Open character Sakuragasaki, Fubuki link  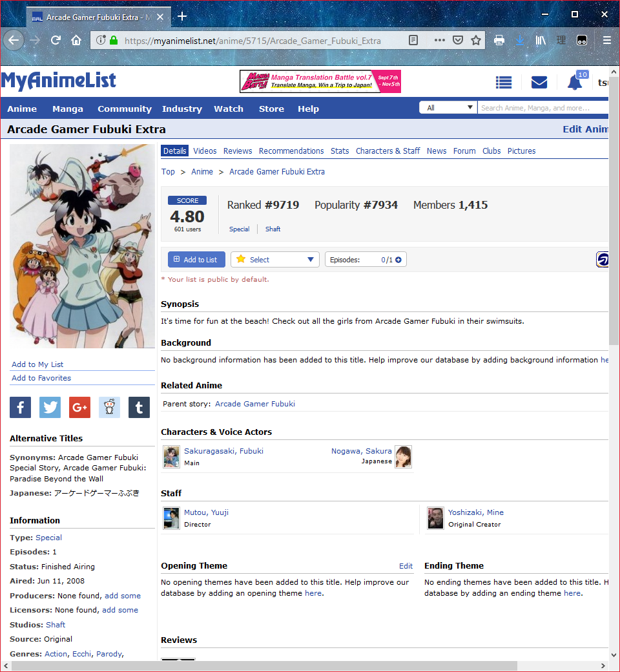(223, 451)
